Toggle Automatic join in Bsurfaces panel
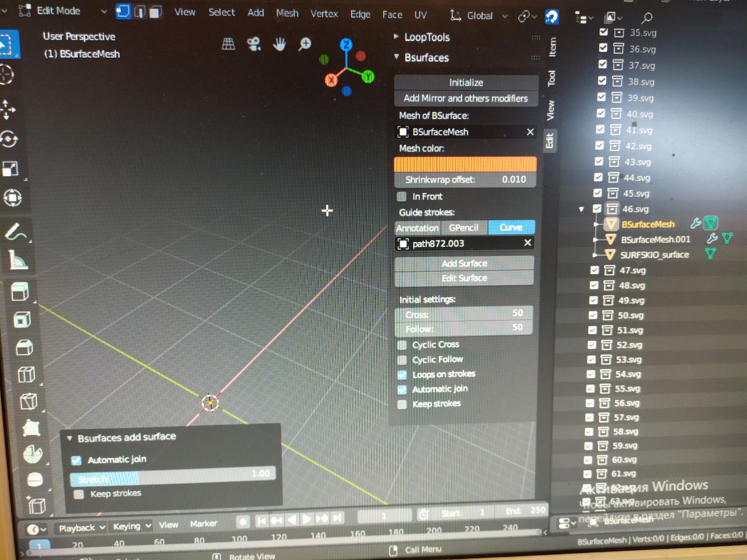Viewport: 747px width, 560px height. [402, 389]
